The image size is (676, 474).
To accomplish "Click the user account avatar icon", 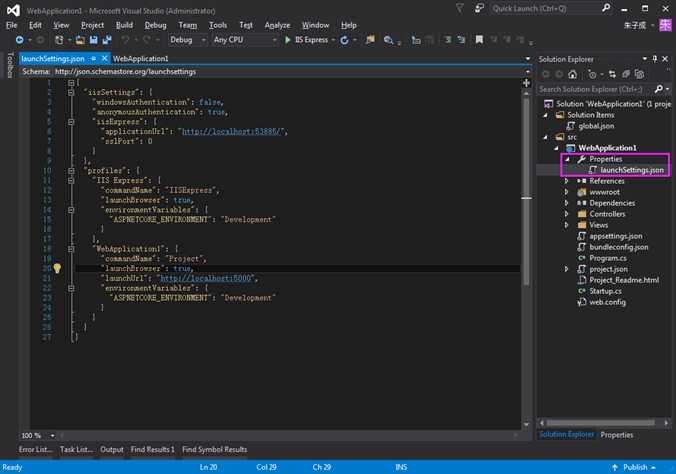I will pos(665,25).
